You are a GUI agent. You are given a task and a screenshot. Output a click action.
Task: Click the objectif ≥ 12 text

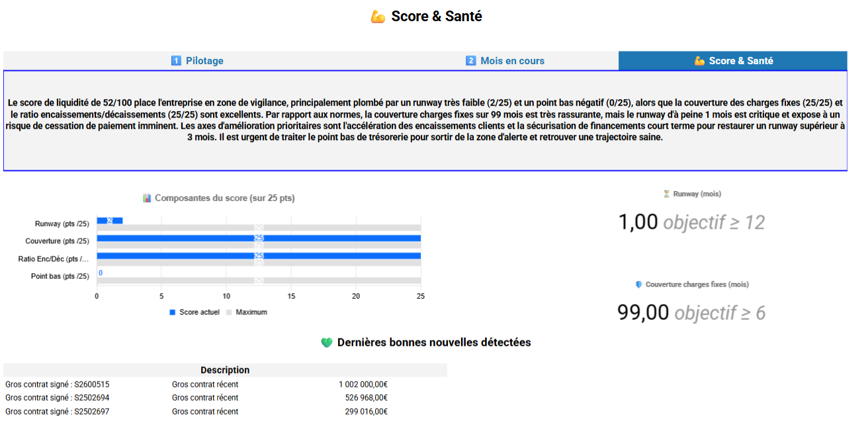714,222
